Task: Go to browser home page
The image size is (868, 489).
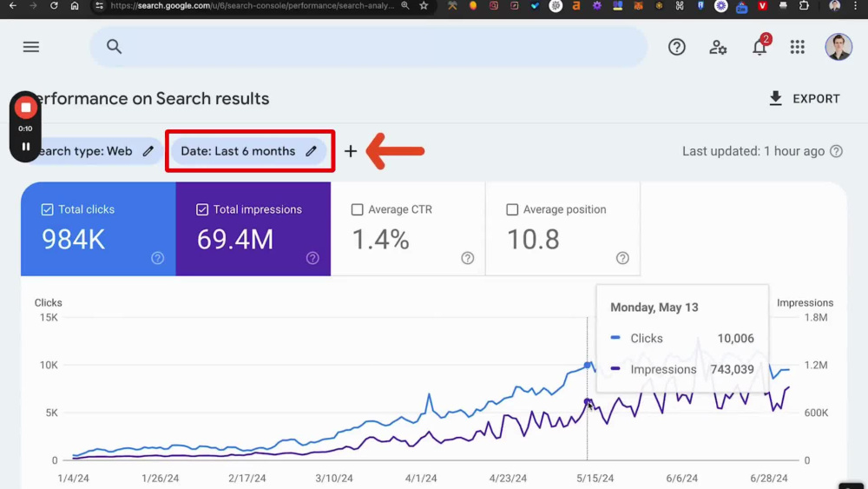Action: 75,5
